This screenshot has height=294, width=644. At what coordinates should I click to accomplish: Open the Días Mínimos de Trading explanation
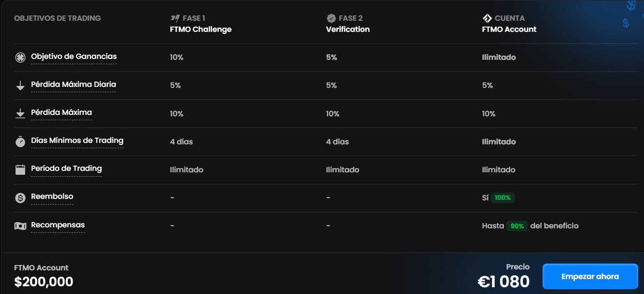[77, 140]
